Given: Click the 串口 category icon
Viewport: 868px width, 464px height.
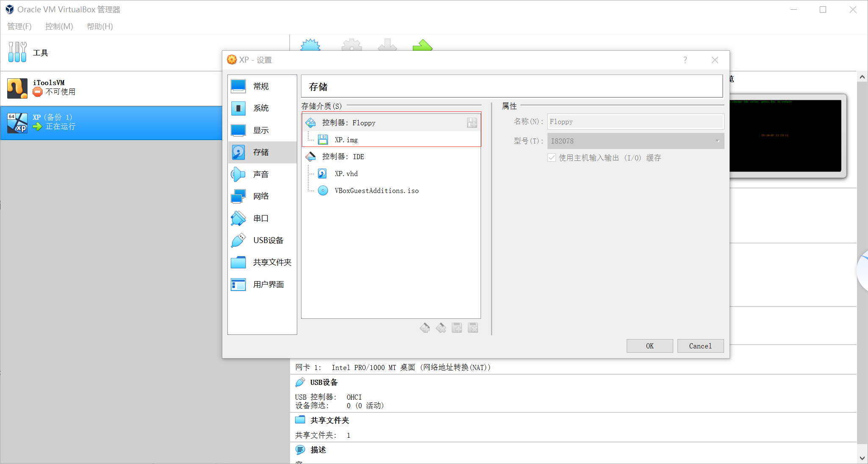Looking at the screenshot, I should point(238,218).
